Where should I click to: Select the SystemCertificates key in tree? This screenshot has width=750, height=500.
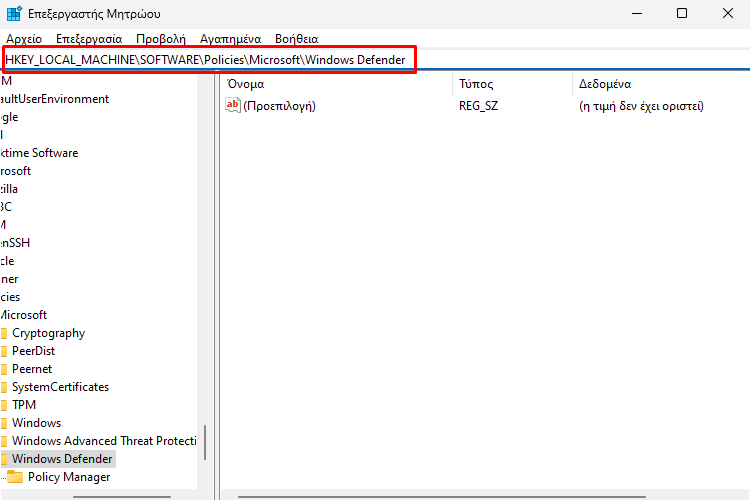pos(60,387)
